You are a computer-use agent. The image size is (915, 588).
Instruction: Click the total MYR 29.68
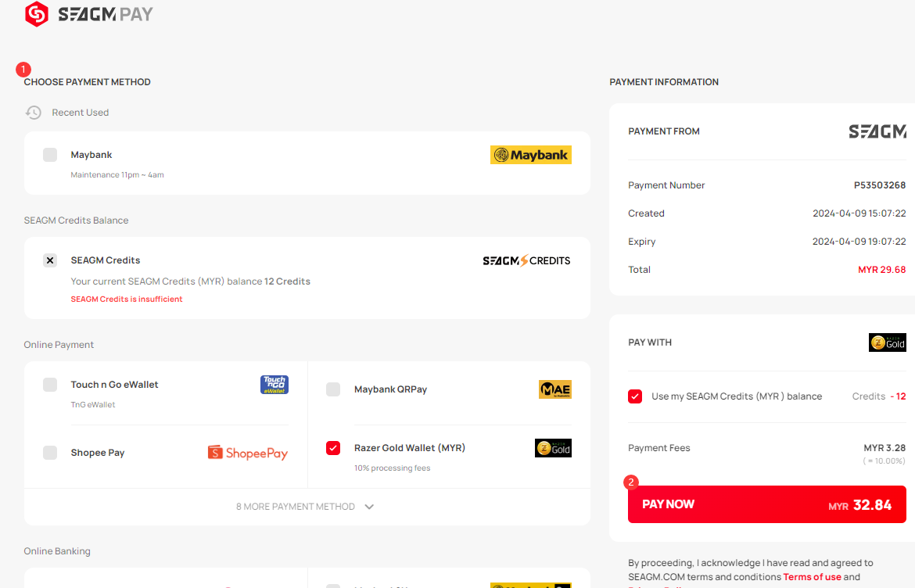point(881,270)
